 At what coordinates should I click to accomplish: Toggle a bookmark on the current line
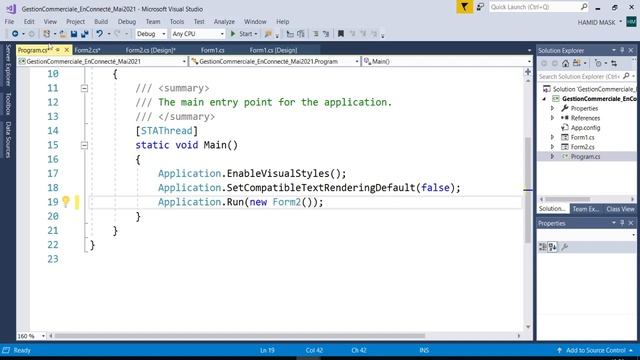click(x=341, y=34)
